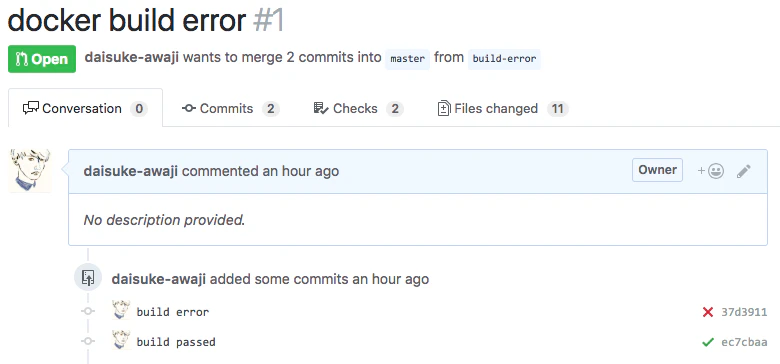The width and height of the screenshot is (780, 364).
Task: Click the small avatar beside build error commit
Action: (121, 310)
